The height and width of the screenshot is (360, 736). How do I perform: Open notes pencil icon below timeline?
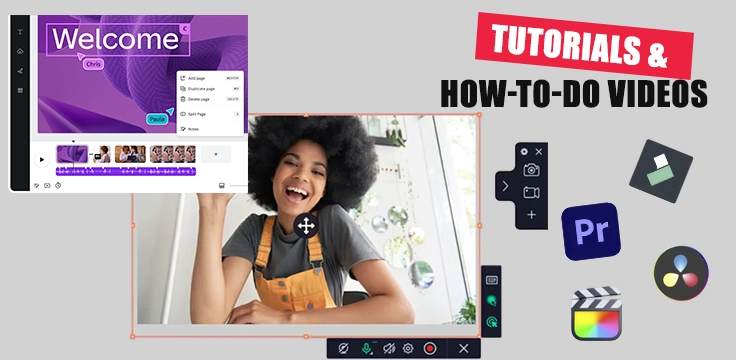point(37,186)
